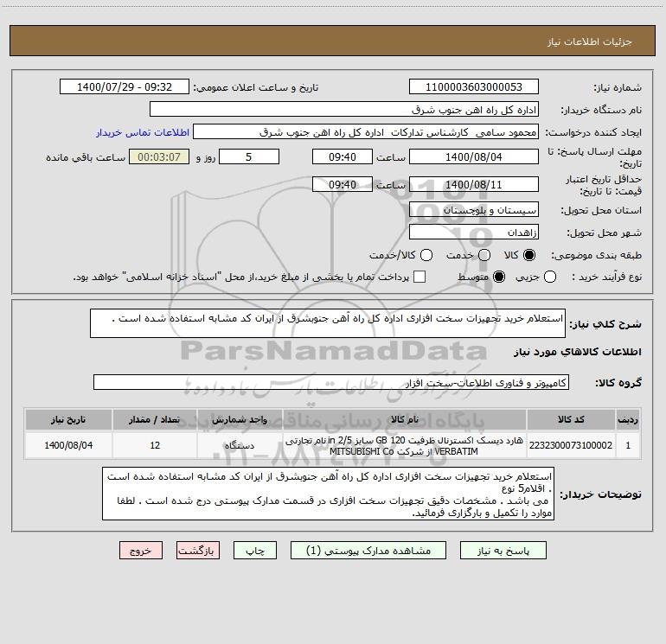Open اطلاعات تماس خریدار link

tap(143, 132)
